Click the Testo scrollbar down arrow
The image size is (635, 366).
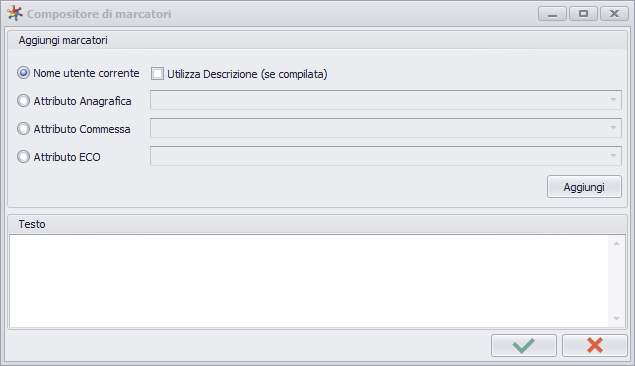(616, 319)
